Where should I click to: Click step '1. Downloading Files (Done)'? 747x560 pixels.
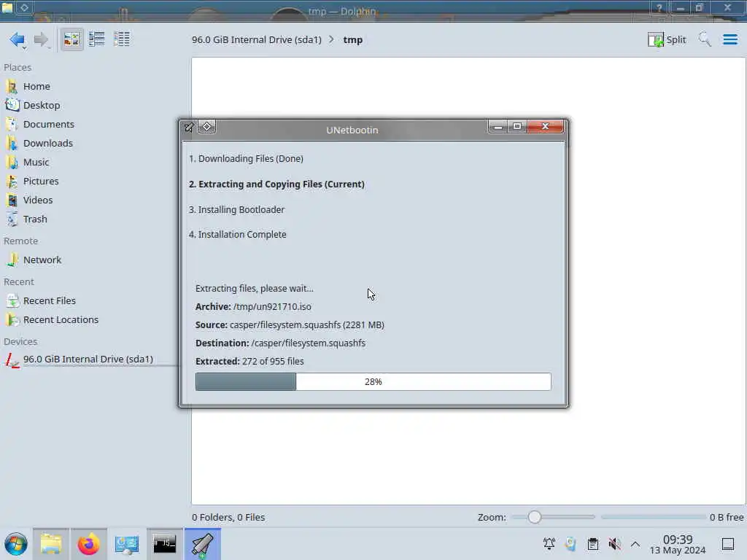tap(246, 158)
